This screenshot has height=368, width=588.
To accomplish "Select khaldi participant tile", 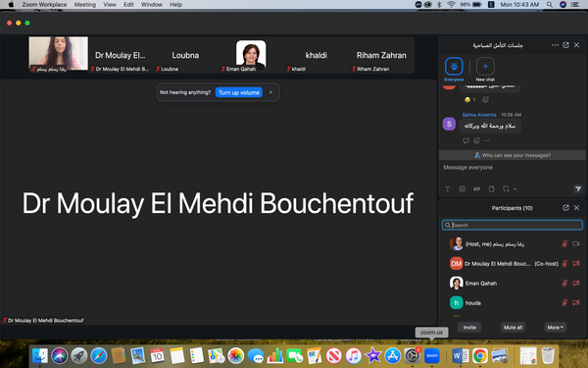I will coord(317,56).
